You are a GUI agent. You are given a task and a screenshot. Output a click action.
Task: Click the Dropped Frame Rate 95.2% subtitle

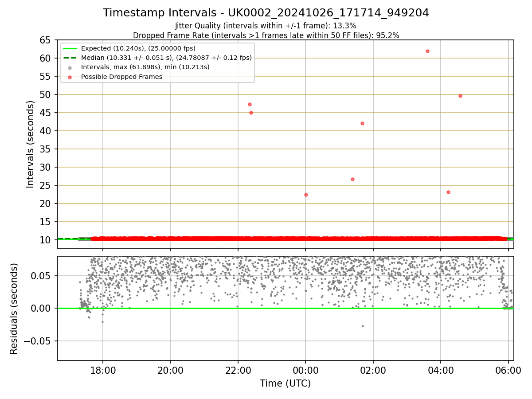pyautogui.click(x=266, y=35)
